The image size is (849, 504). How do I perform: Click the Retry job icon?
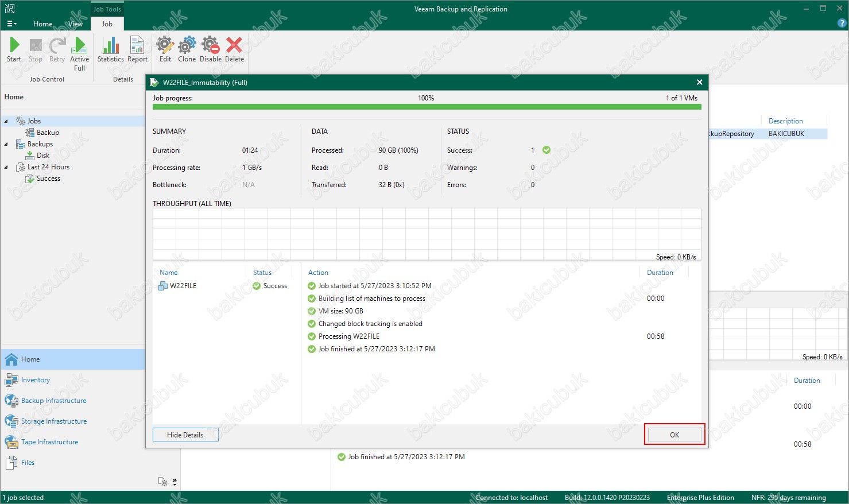[57, 49]
